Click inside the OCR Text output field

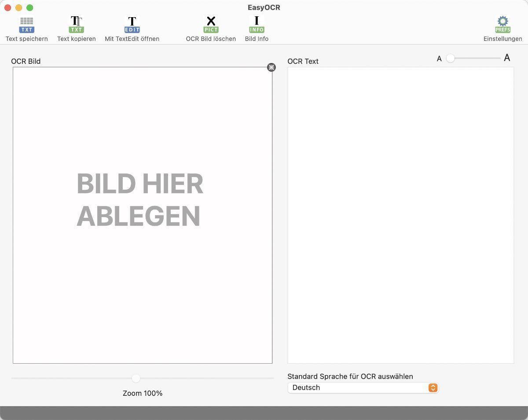pyautogui.click(x=401, y=215)
